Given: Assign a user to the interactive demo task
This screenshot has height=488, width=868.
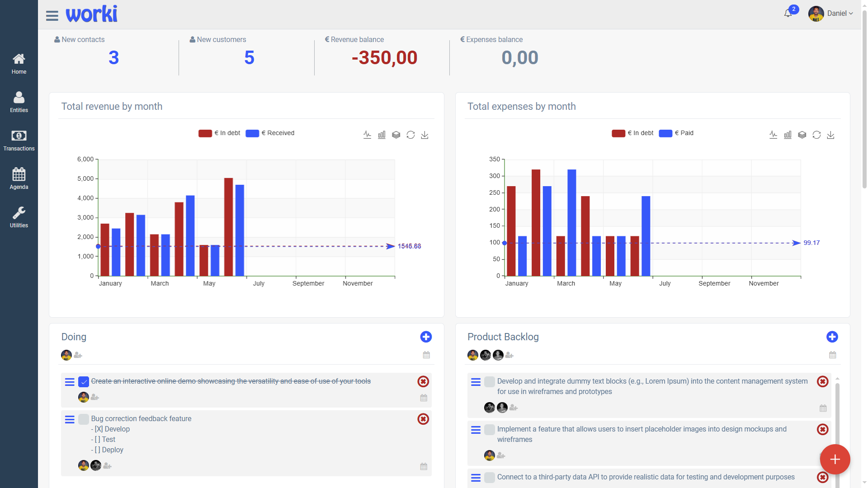Looking at the screenshot, I should [x=94, y=397].
